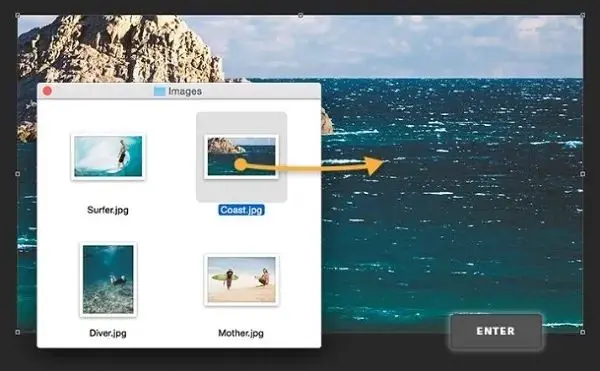Close the Images folder window

pyautogui.click(x=47, y=91)
